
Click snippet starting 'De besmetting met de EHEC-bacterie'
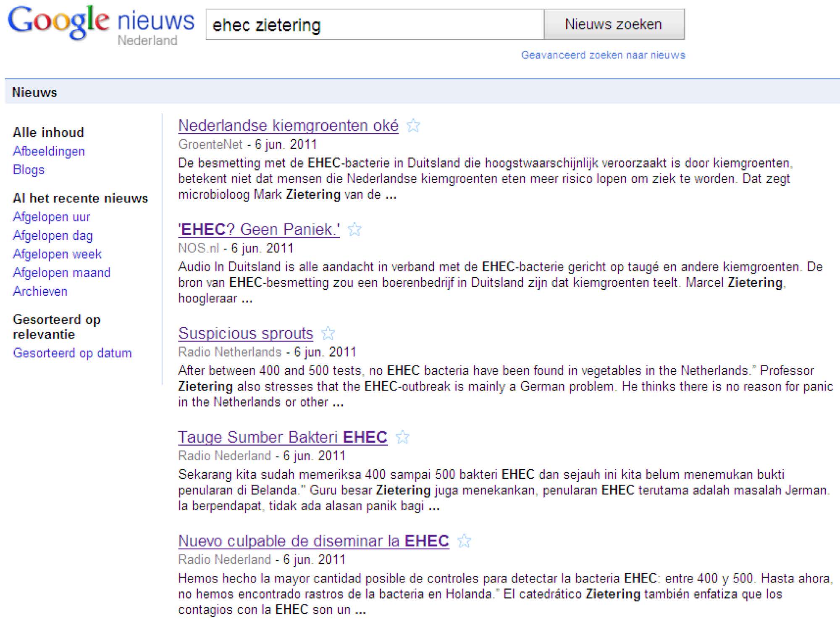point(485,178)
